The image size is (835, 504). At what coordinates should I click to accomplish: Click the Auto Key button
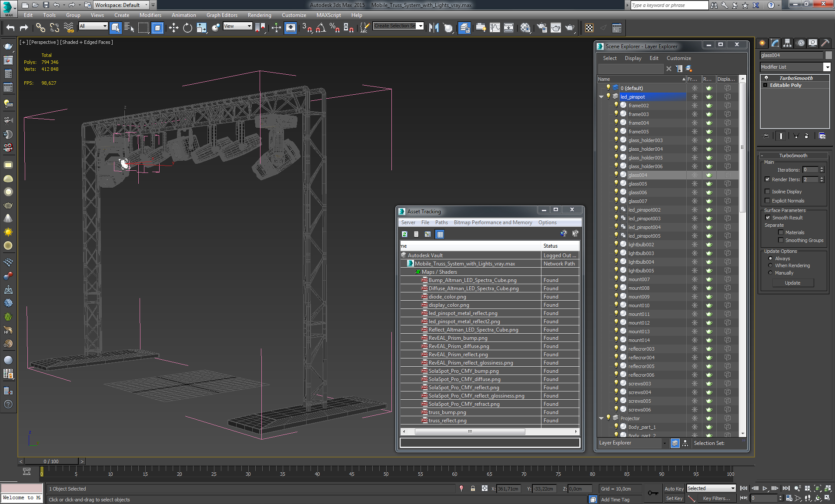(674, 489)
